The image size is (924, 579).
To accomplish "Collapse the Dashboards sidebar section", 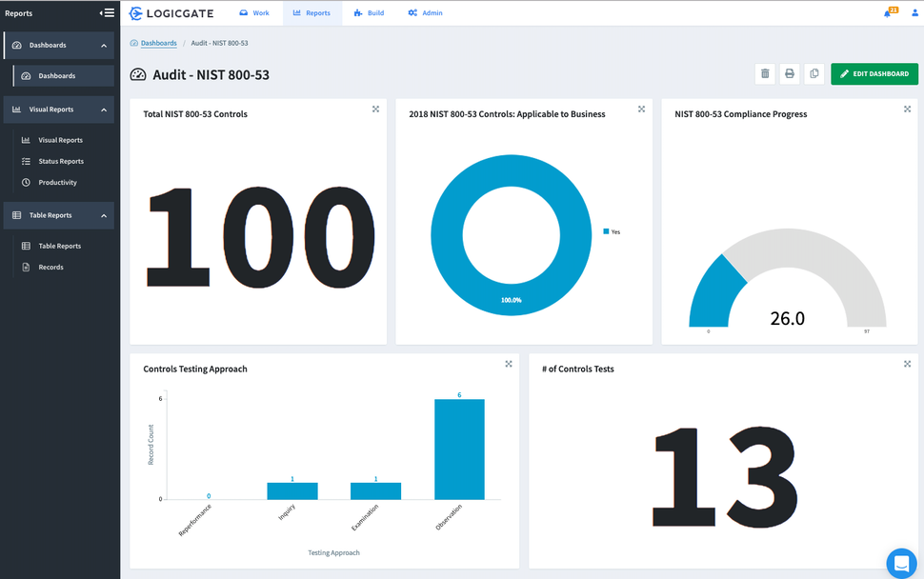I will tap(104, 46).
